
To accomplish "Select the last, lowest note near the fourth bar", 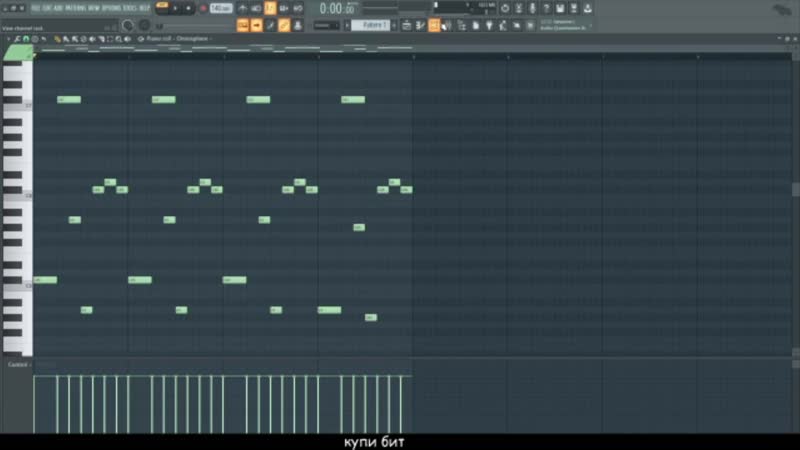I will point(371,317).
